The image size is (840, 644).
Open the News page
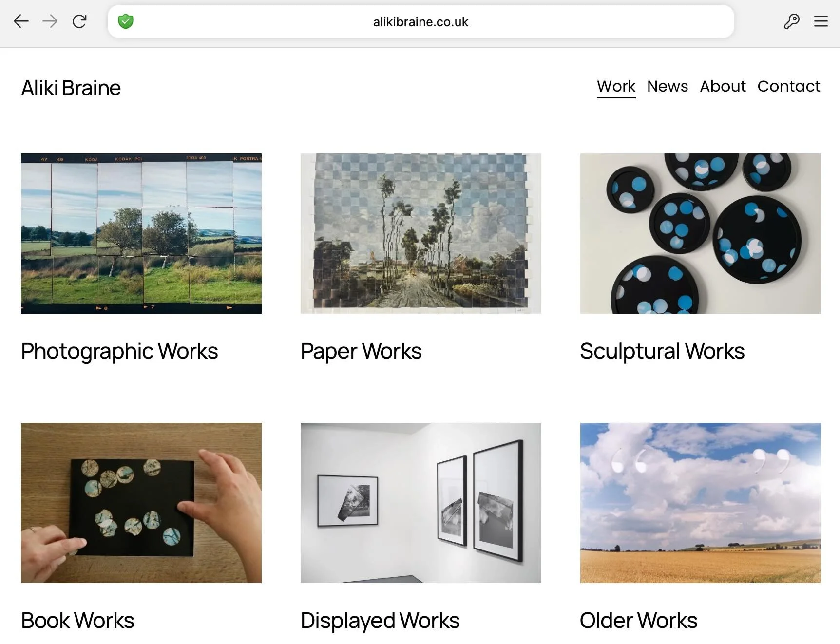point(668,86)
